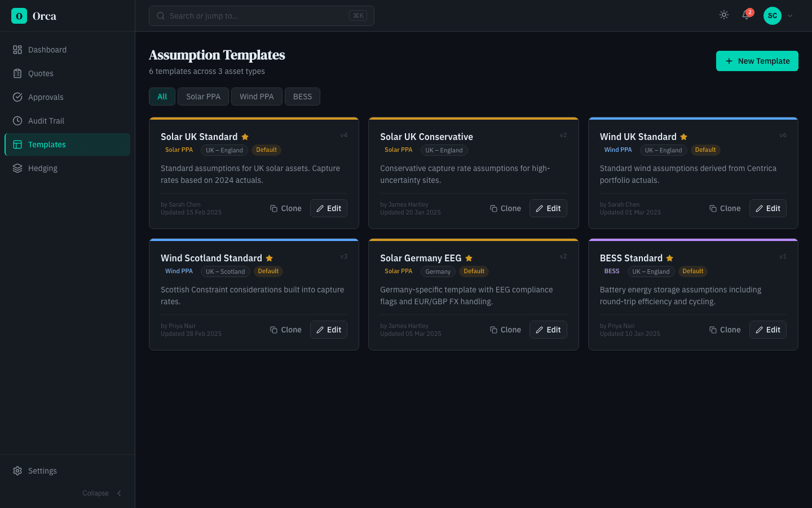This screenshot has height=508, width=812.
Task: Click star icon on Solar UK Standard
Action: [x=245, y=137]
